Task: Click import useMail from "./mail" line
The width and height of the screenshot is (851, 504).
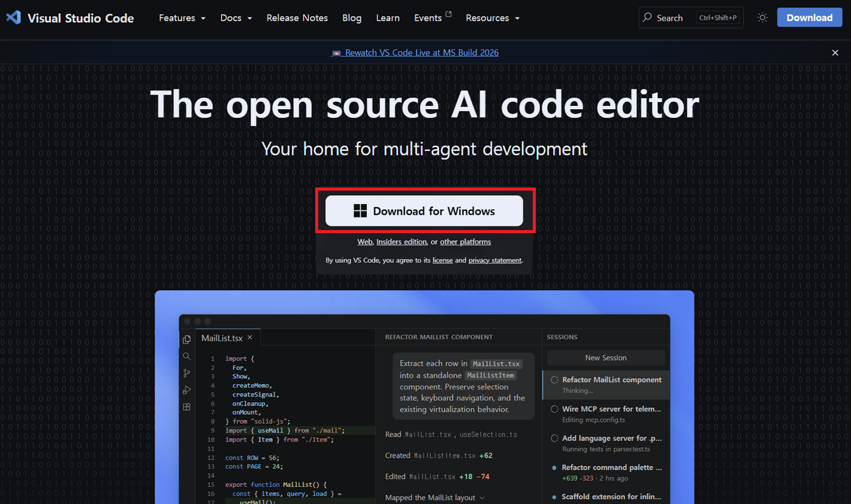Action: (x=285, y=431)
